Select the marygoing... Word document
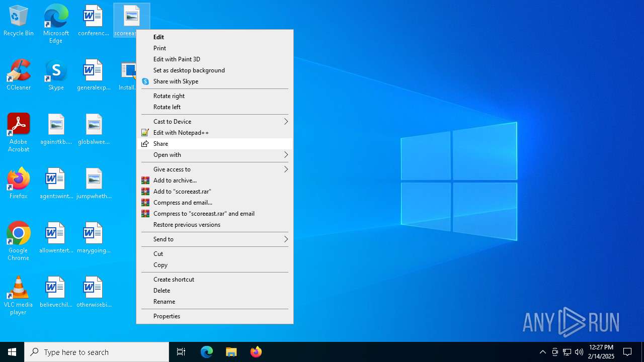 click(x=94, y=238)
